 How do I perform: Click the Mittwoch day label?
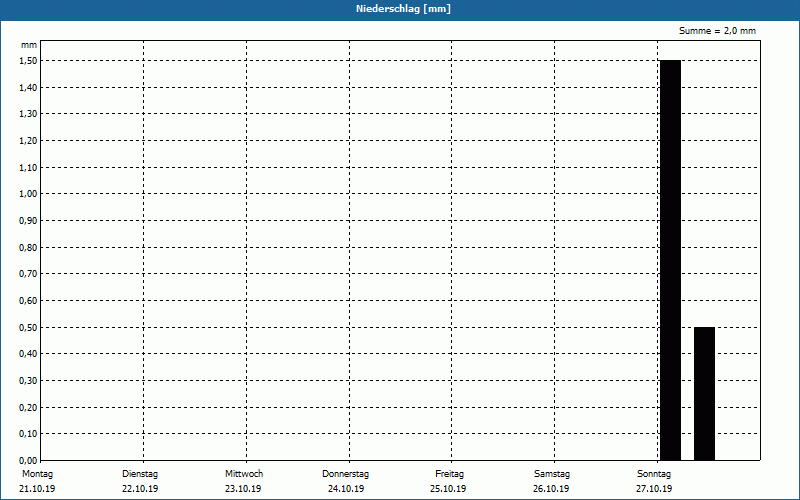(x=244, y=474)
